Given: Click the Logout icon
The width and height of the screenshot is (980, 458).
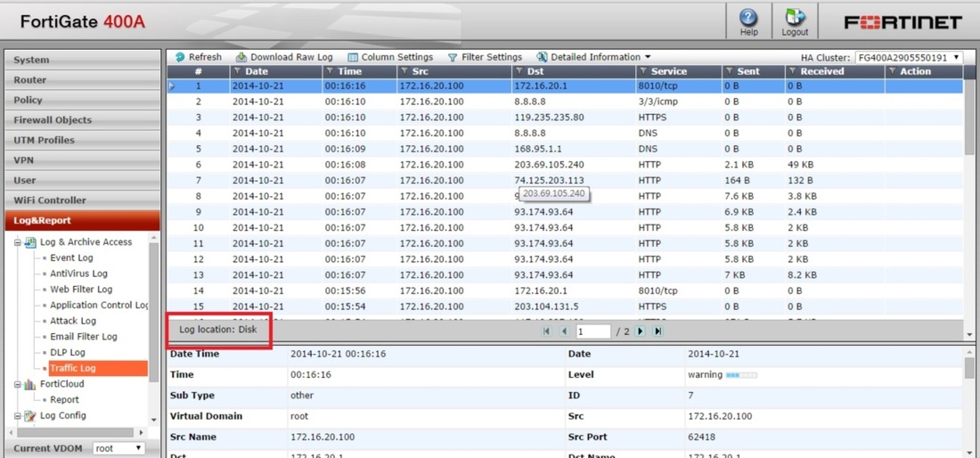Looking at the screenshot, I should (795, 22).
